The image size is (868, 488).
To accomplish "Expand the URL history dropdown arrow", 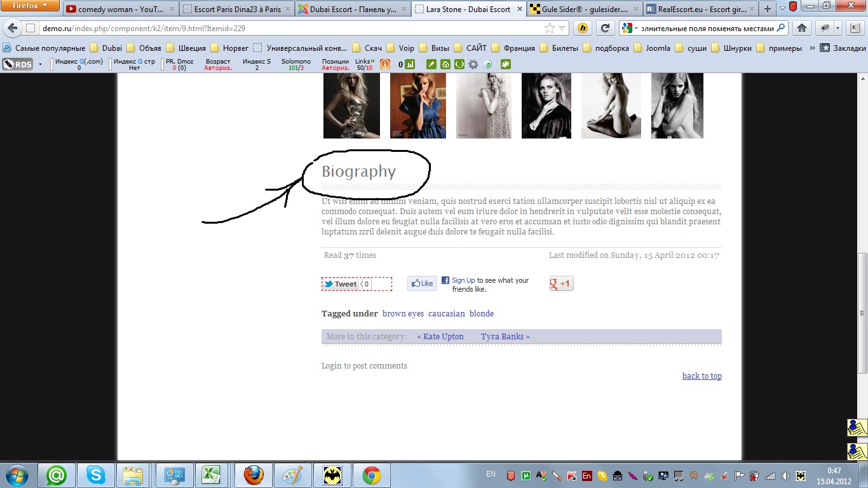I will (562, 29).
